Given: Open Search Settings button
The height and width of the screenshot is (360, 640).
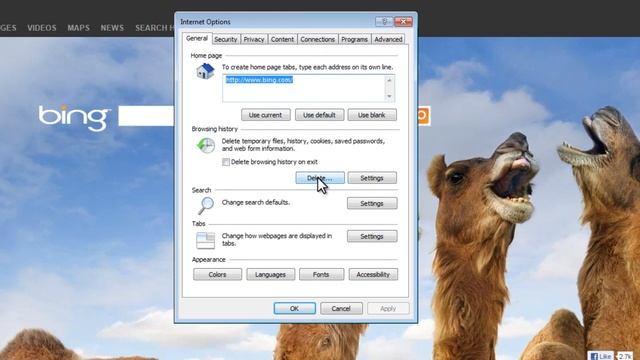Looking at the screenshot, I should (x=372, y=203).
